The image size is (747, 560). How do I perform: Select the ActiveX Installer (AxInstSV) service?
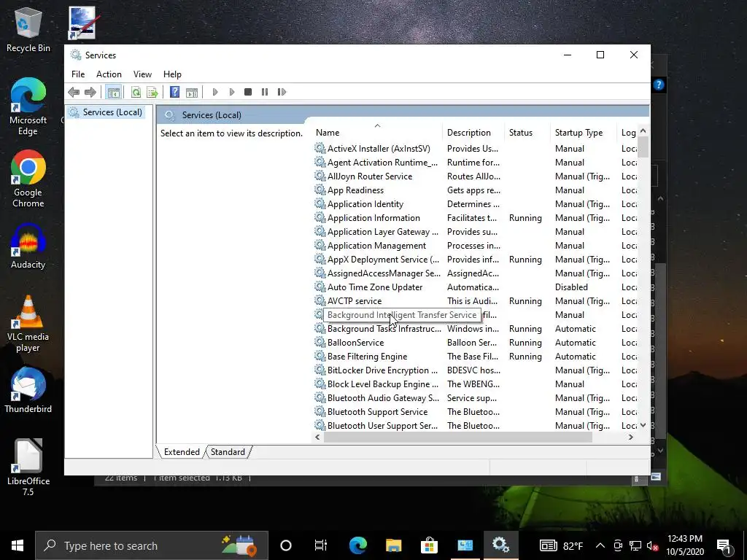coord(379,149)
